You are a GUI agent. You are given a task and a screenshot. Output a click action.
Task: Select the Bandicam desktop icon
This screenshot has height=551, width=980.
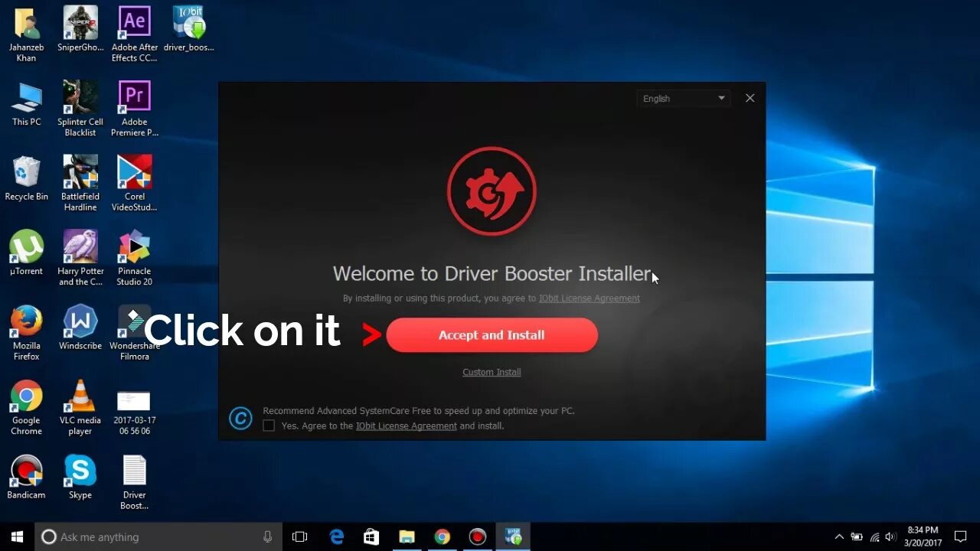tap(26, 478)
